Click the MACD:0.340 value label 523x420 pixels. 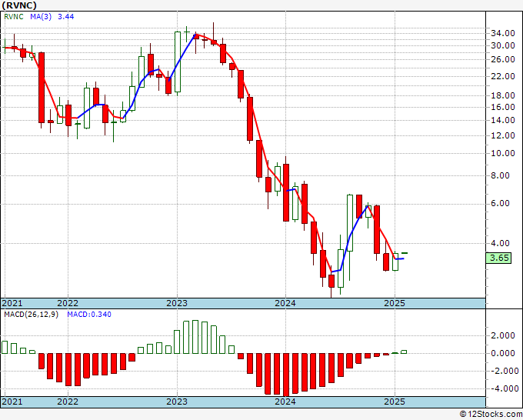pos(89,315)
